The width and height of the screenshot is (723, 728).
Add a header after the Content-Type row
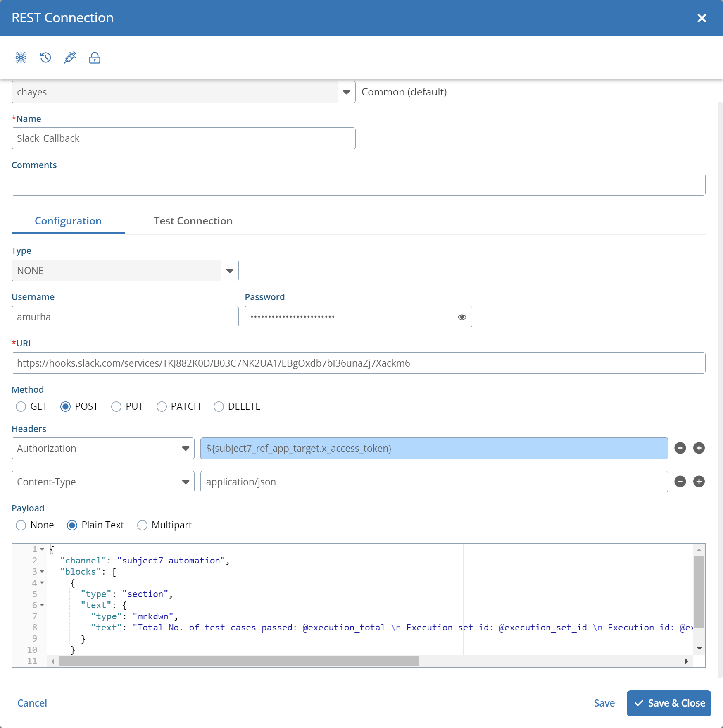pyautogui.click(x=699, y=482)
